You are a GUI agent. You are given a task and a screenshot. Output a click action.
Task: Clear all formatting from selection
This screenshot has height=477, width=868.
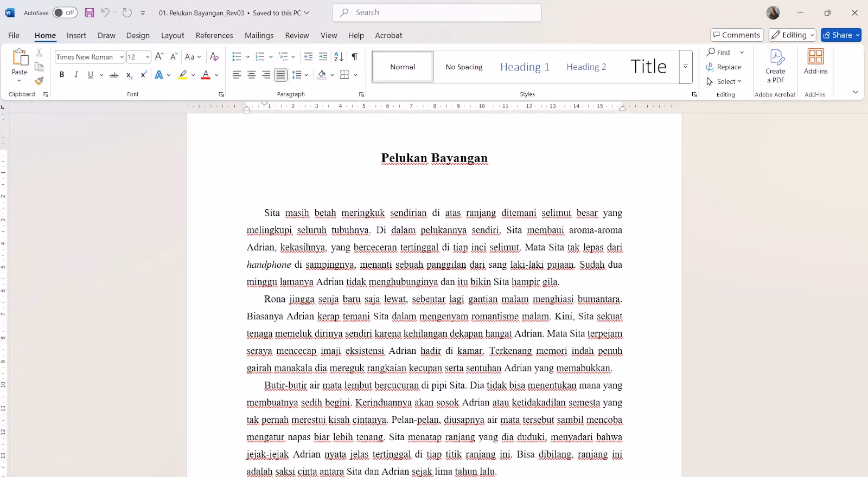click(x=214, y=57)
